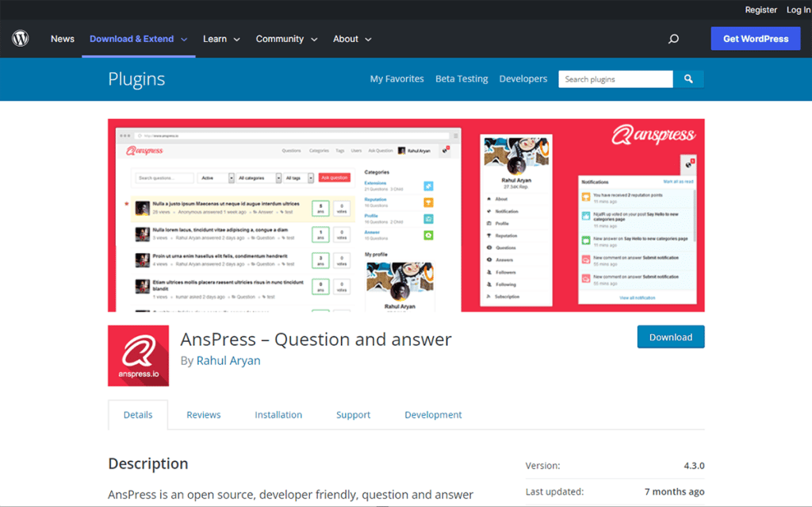Expand the About menu chevron
Screen dimensions: 812x507
[368, 40]
